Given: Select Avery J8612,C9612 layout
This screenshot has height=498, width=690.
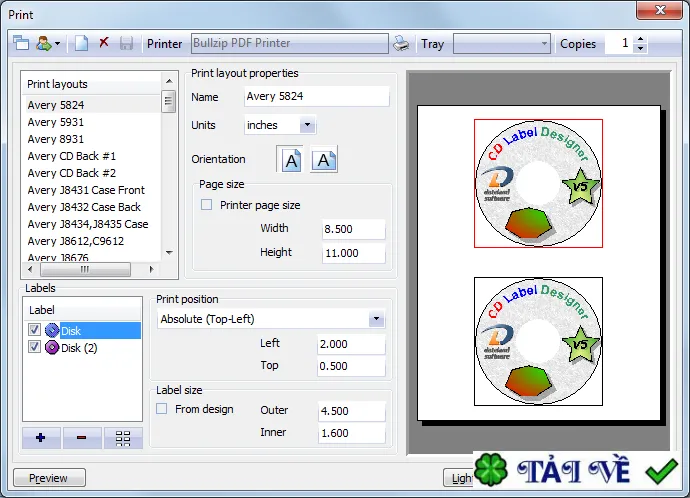Looking at the screenshot, I should click(x=92, y=241).
